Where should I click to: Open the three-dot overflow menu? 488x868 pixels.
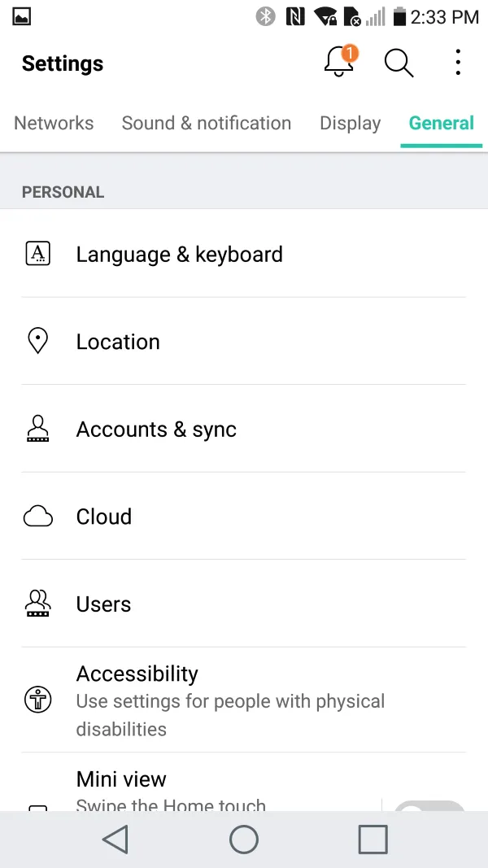pyautogui.click(x=458, y=63)
